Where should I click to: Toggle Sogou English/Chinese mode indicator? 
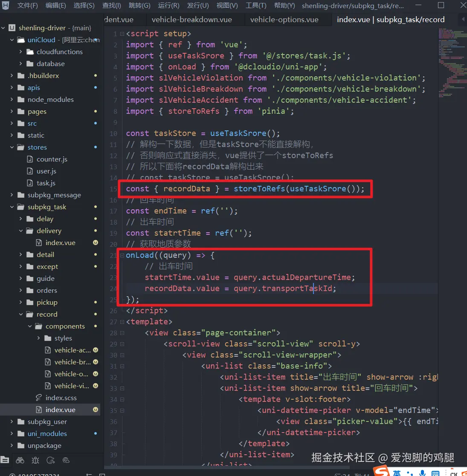397,473
